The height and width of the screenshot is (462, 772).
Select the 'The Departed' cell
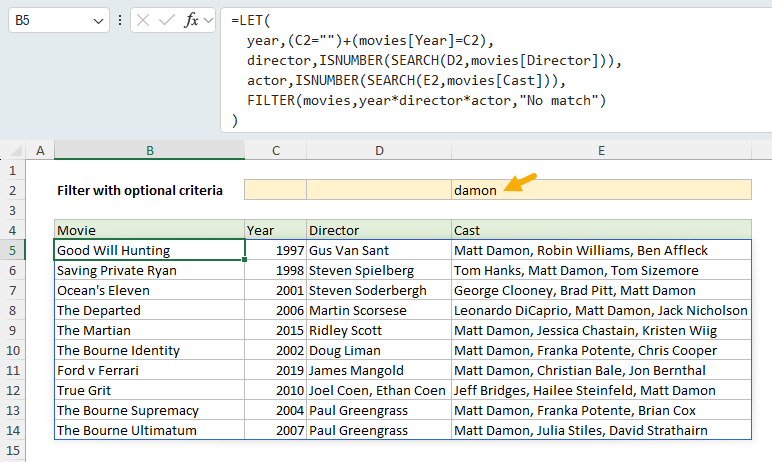[x=149, y=310]
